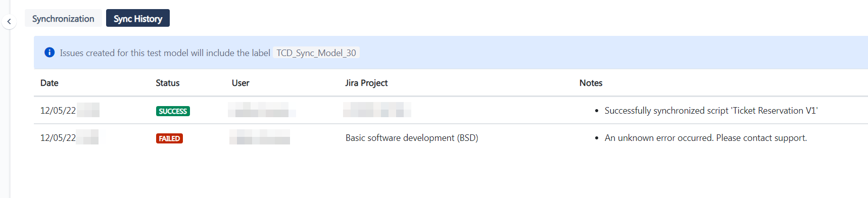The height and width of the screenshot is (198, 868).
Task: Sort by the Status column header
Action: pos(168,83)
